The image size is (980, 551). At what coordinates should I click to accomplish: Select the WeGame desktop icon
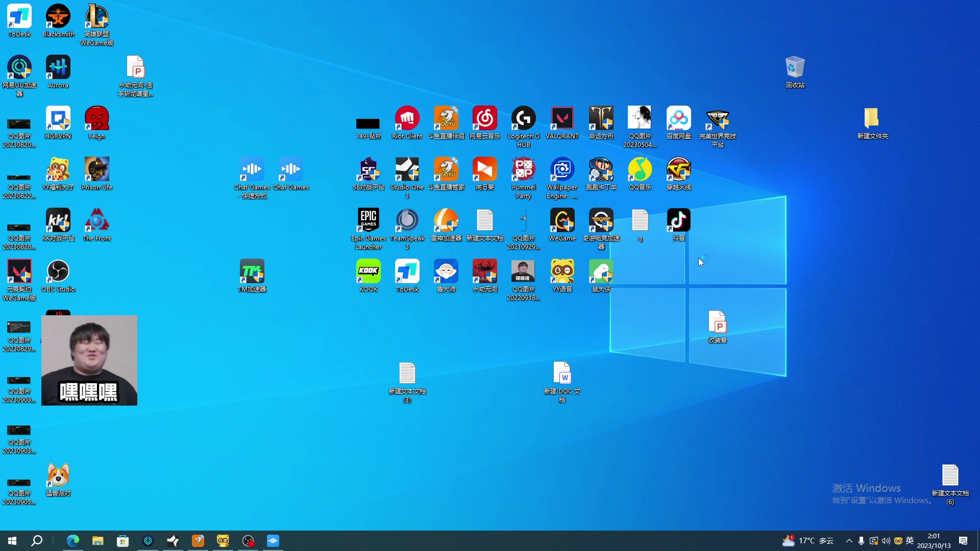coord(562,225)
